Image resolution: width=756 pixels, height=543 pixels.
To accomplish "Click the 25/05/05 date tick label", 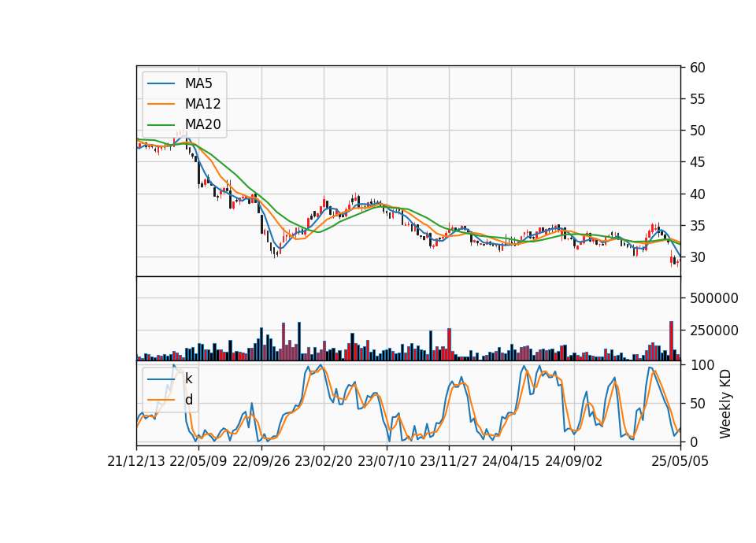I will pos(680,462).
